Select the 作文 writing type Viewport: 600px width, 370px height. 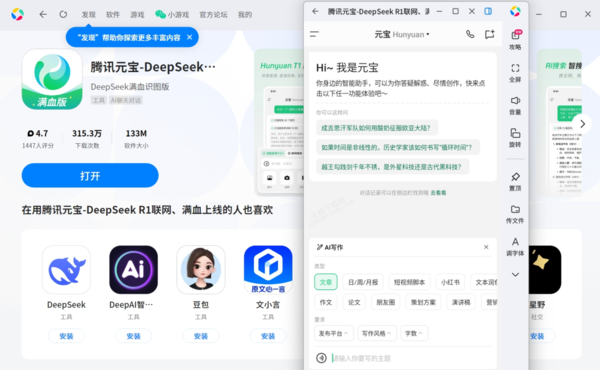pyautogui.click(x=326, y=302)
